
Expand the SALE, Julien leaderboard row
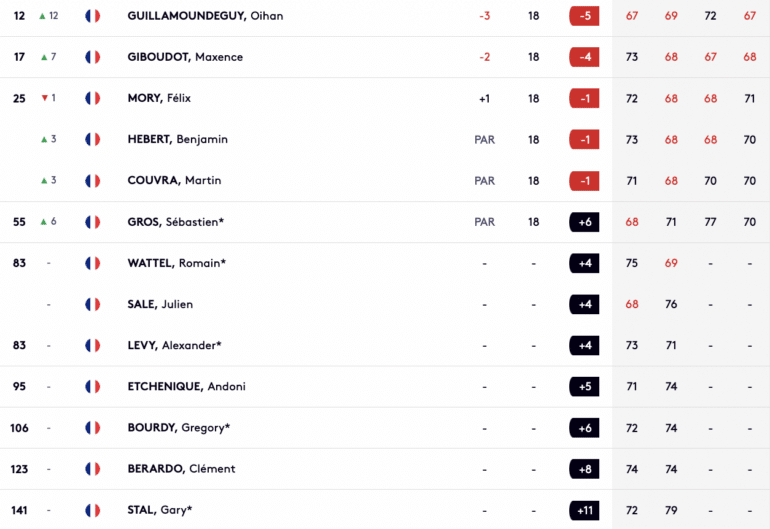(385, 305)
